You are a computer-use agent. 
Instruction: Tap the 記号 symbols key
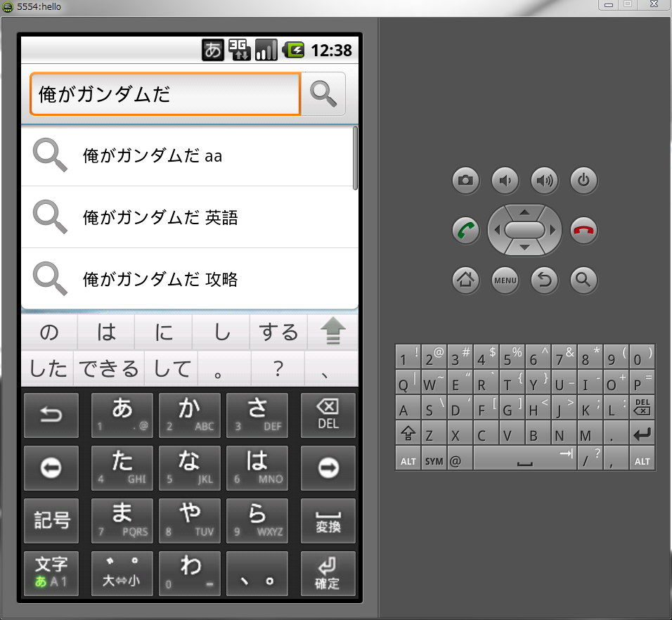[x=51, y=521]
